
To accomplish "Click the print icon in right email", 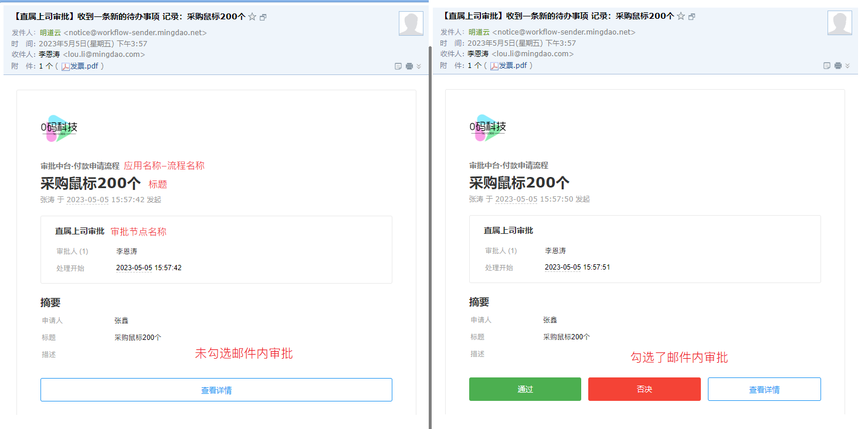I will point(838,66).
